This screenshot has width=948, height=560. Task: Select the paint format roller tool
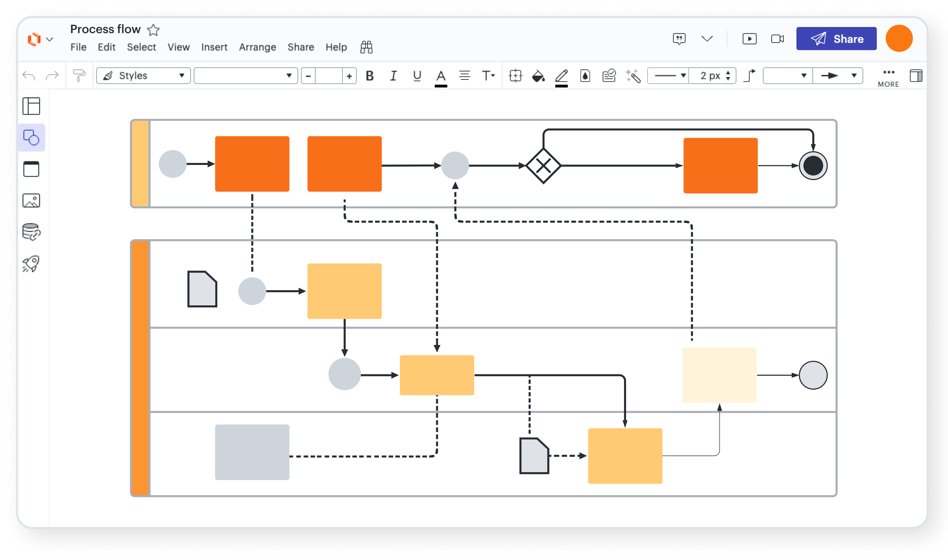point(79,76)
